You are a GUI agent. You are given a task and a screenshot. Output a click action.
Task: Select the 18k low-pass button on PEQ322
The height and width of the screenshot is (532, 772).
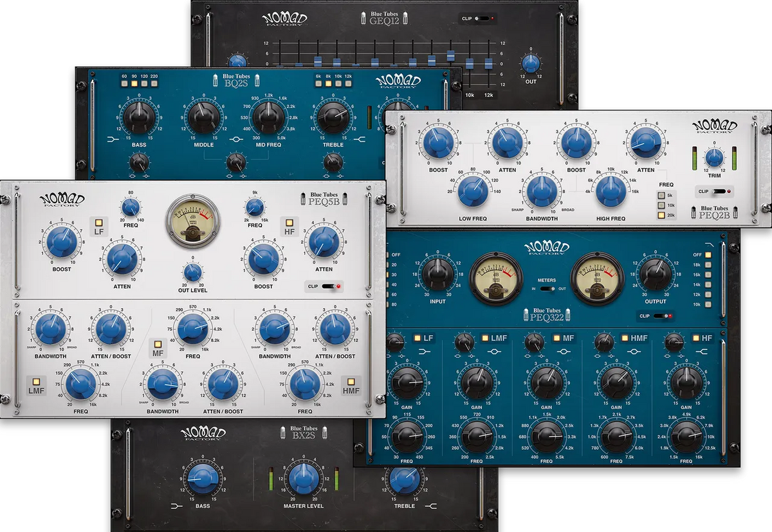pyautogui.click(x=708, y=264)
